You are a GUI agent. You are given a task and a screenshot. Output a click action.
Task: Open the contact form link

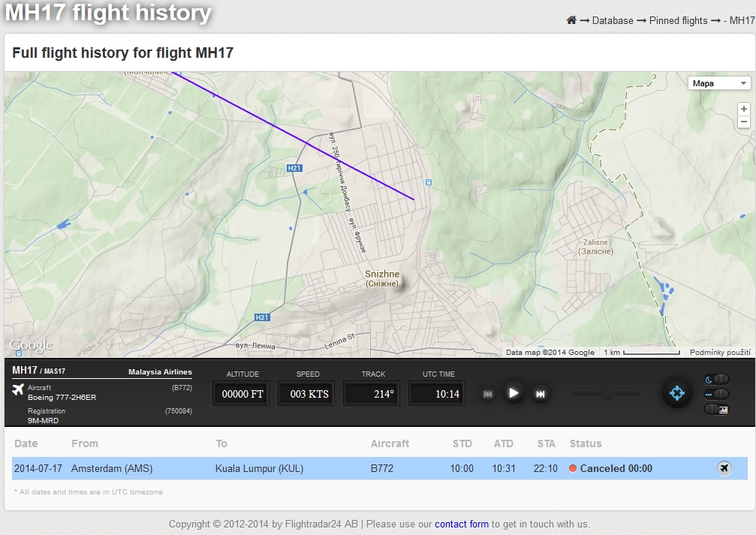[462, 524]
